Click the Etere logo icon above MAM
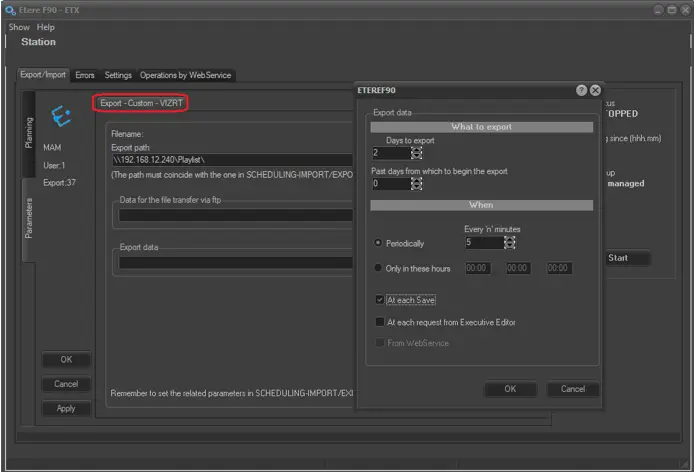This screenshot has height=472, width=694. (x=61, y=116)
